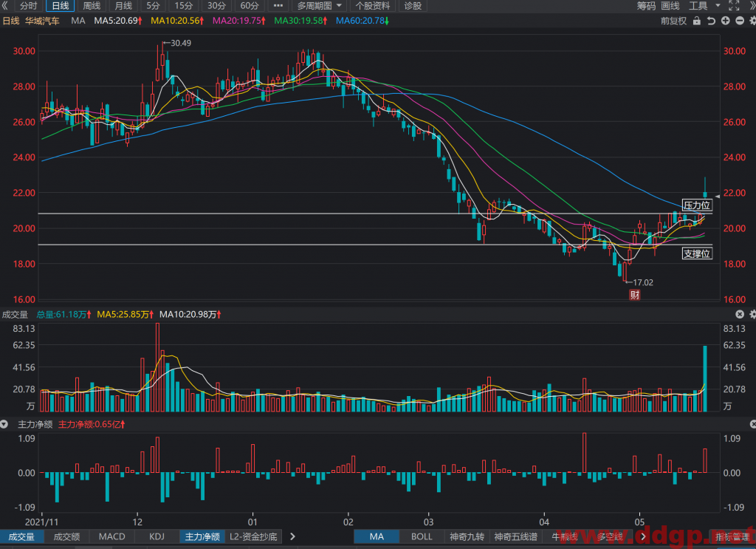This screenshot has width=756, height=549.
Task: Switch to 月线 monthly chart
Action: [123, 6]
